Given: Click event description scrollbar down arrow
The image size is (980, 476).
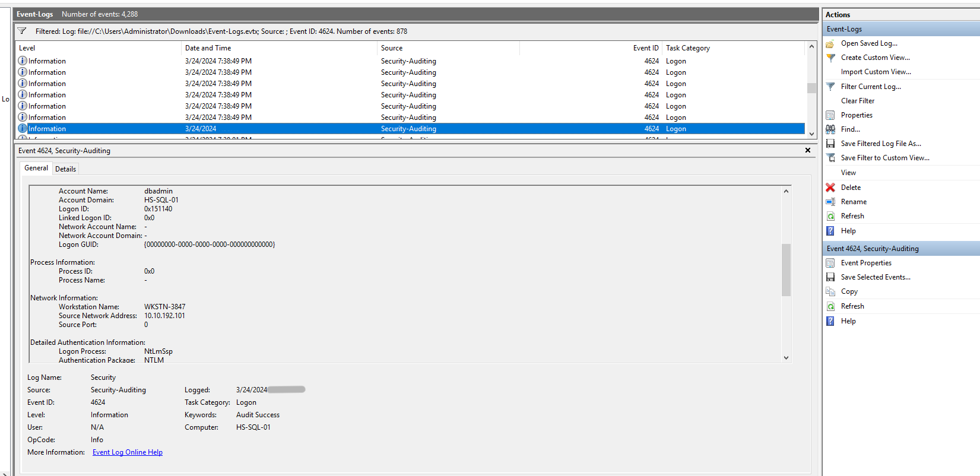Looking at the screenshot, I should click(x=786, y=357).
